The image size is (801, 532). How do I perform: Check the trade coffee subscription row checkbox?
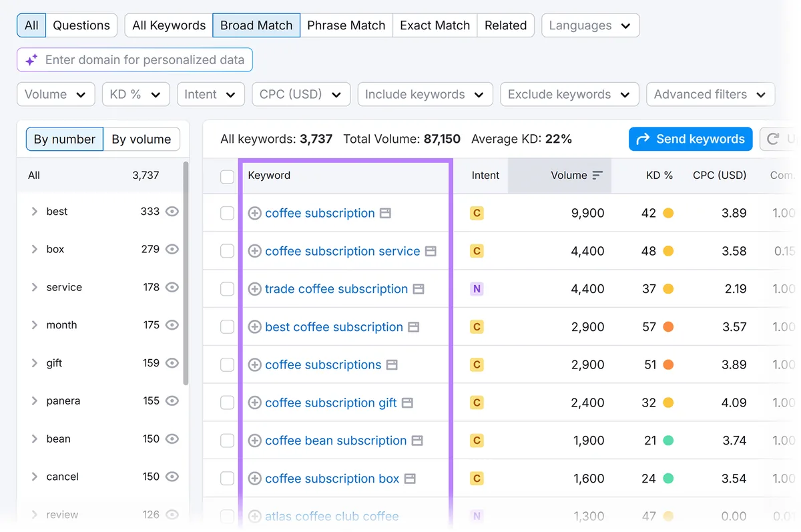[228, 289]
